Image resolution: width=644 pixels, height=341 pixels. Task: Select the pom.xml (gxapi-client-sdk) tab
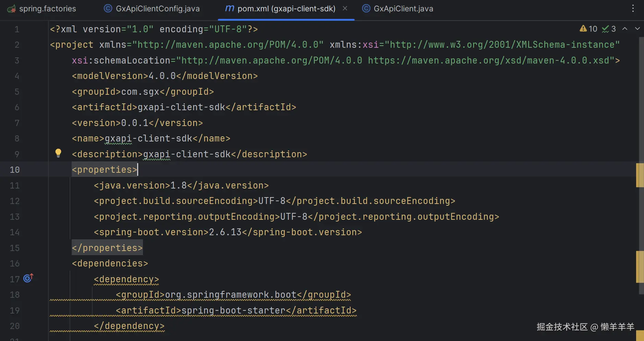(x=286, y=9)
